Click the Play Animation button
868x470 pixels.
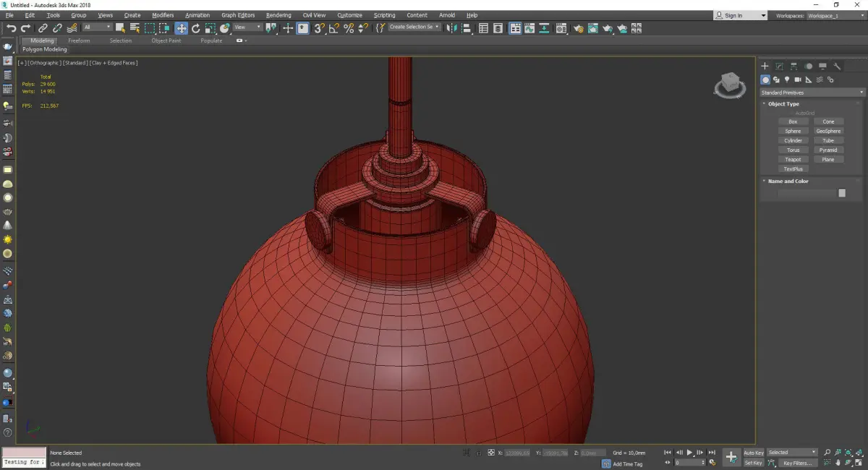click(690, 453)
